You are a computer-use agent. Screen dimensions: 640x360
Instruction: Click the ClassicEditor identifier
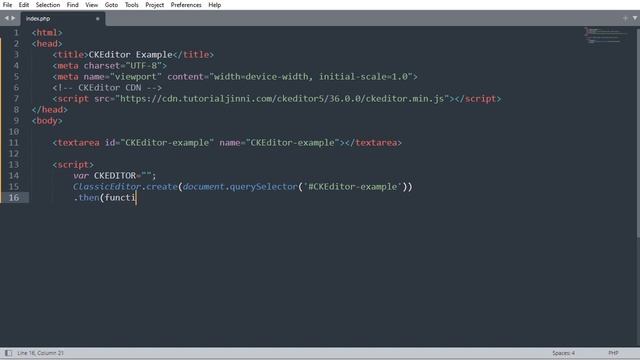tap(107, 187)
